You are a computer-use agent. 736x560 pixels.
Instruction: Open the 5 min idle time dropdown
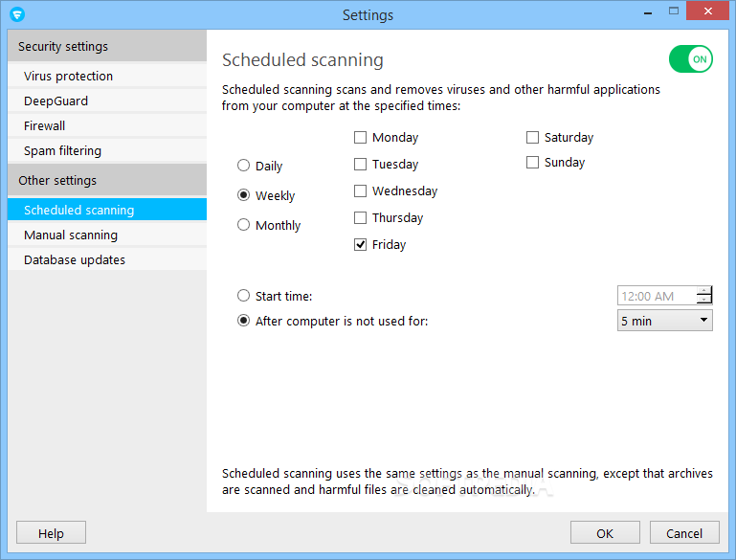pyautogui.click(x=664, y=321)
